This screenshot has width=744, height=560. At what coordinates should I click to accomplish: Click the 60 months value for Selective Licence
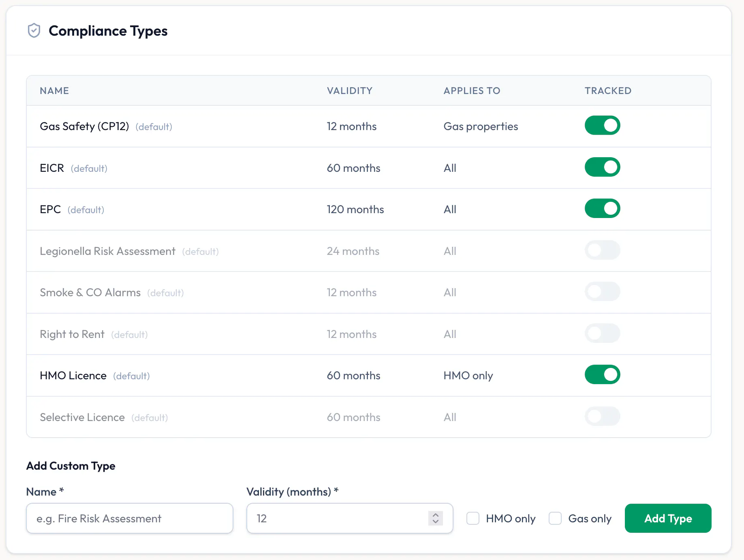point(353,417)
